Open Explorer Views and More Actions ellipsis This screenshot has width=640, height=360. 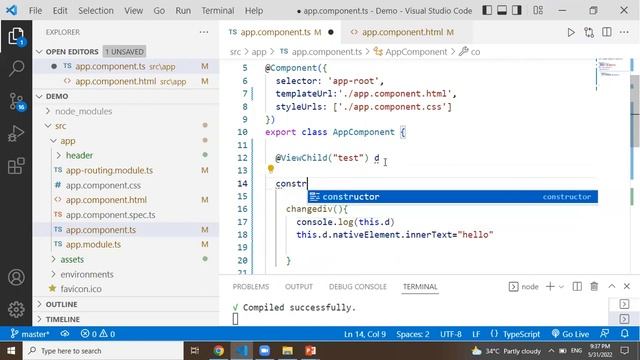pyautogui.click(x=204, y=32)
